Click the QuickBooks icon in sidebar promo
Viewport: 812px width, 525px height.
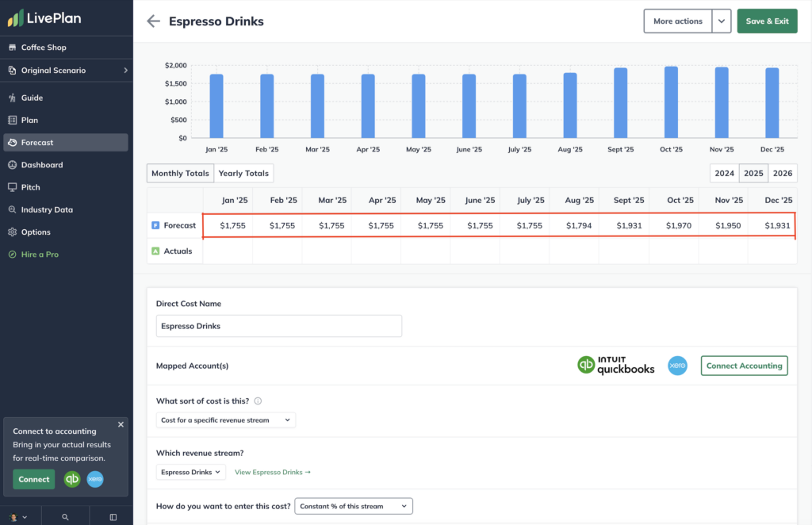click(x=72, y=479)
